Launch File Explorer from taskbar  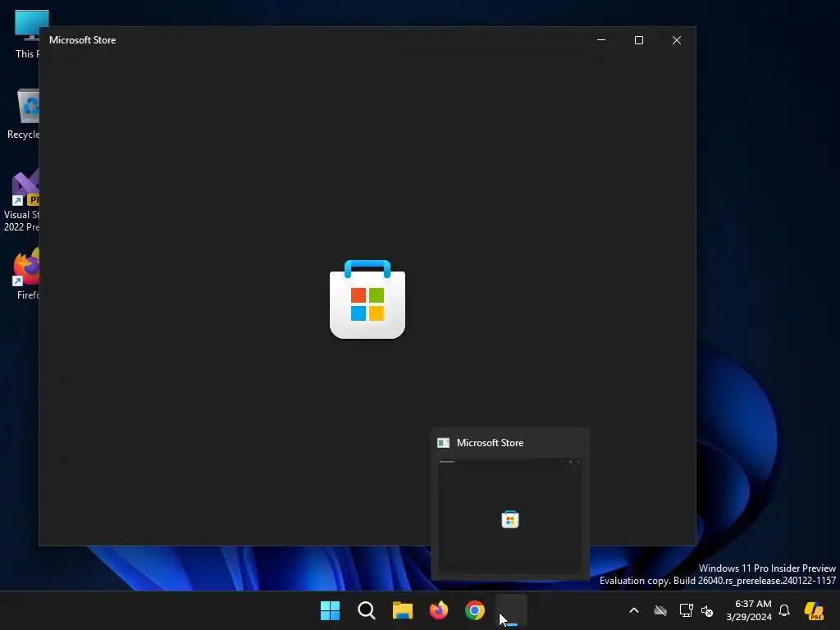tap(402, 610)
